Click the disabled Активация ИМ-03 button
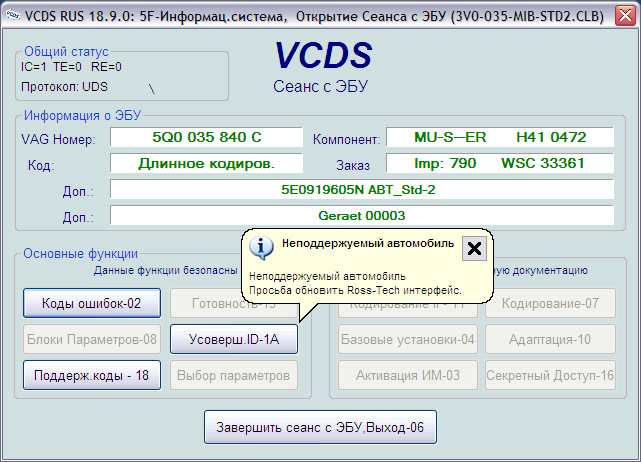This screenshot has width=641, height=462. (408, 375)
